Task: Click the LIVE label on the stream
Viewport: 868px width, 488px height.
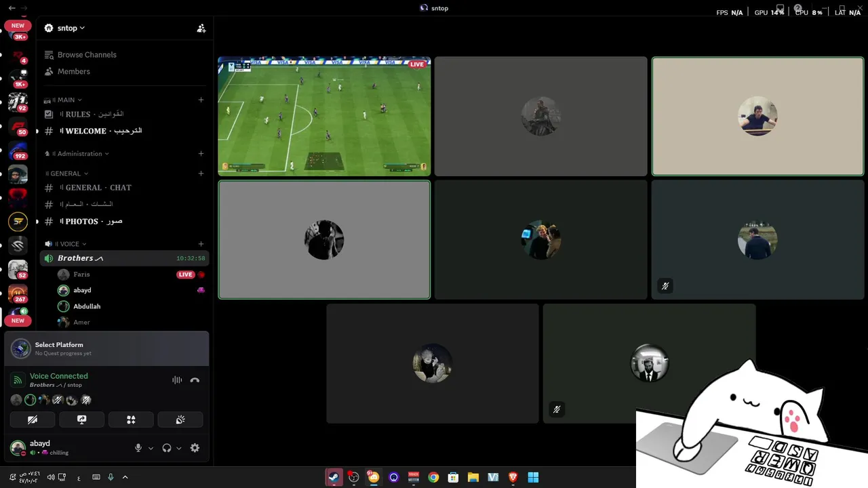Action: (x=417, y=64)
